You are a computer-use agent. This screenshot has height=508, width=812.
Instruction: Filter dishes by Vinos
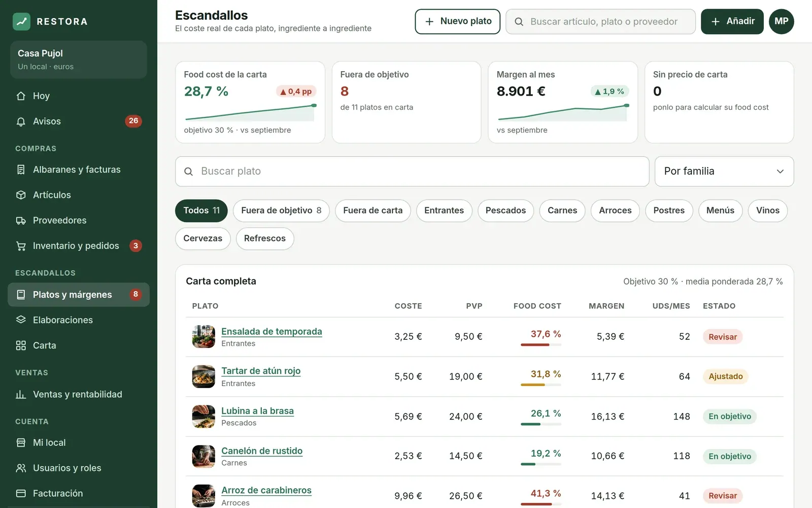coord(767,211)
